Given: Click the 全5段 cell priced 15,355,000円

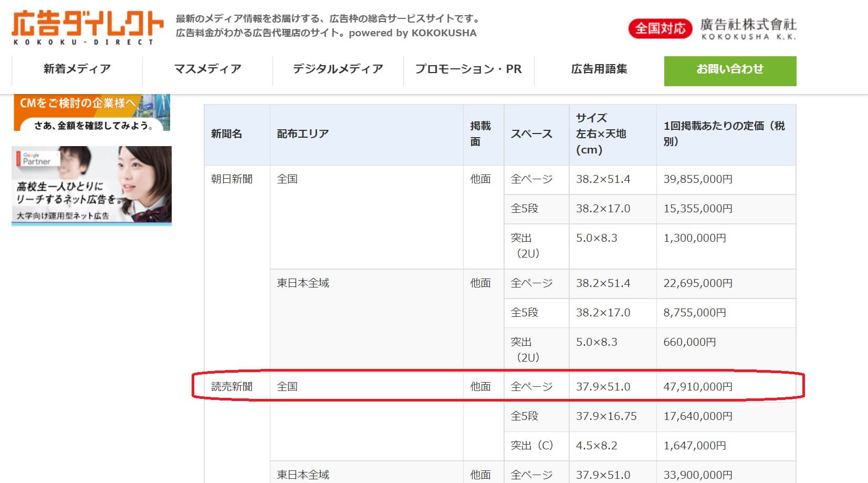Looking at the screenshot, I should 537,209.
